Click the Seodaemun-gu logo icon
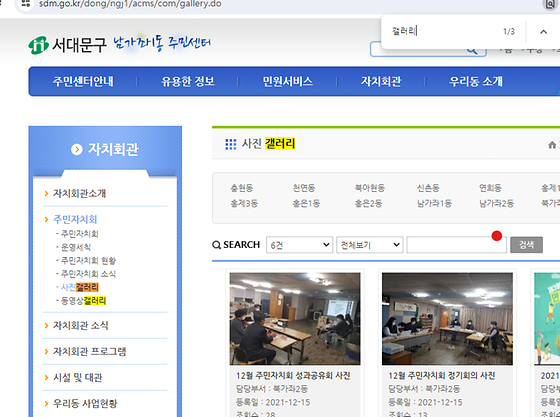Image resolution: width=560 pixels, height=417 pixels. [x=38, y=45]
